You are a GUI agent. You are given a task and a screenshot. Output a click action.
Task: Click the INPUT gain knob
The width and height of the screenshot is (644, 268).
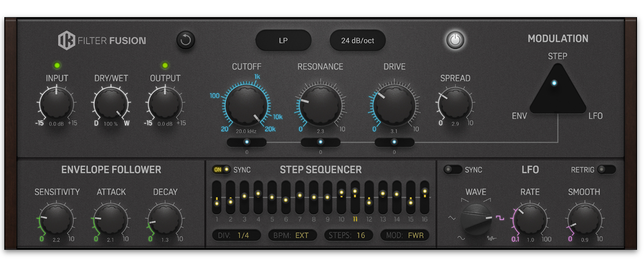point(56,103)
